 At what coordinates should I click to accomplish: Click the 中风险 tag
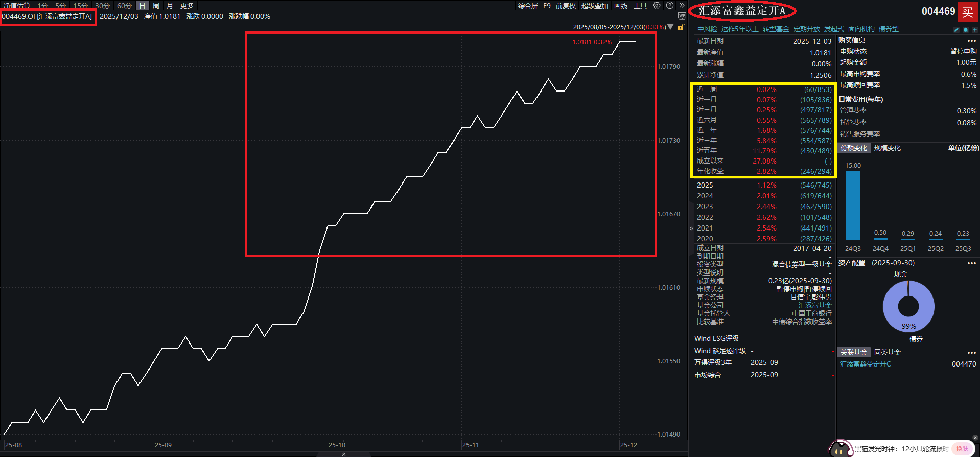(707, 29)
